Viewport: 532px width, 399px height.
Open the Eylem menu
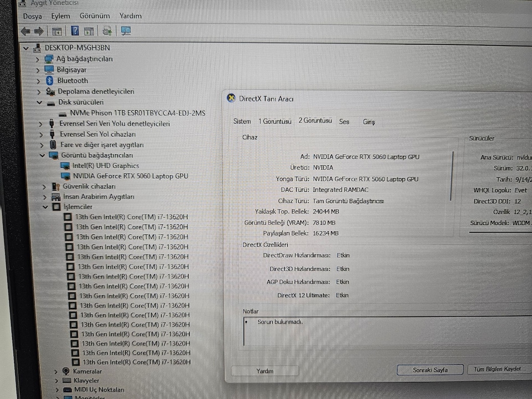point(61,16)
